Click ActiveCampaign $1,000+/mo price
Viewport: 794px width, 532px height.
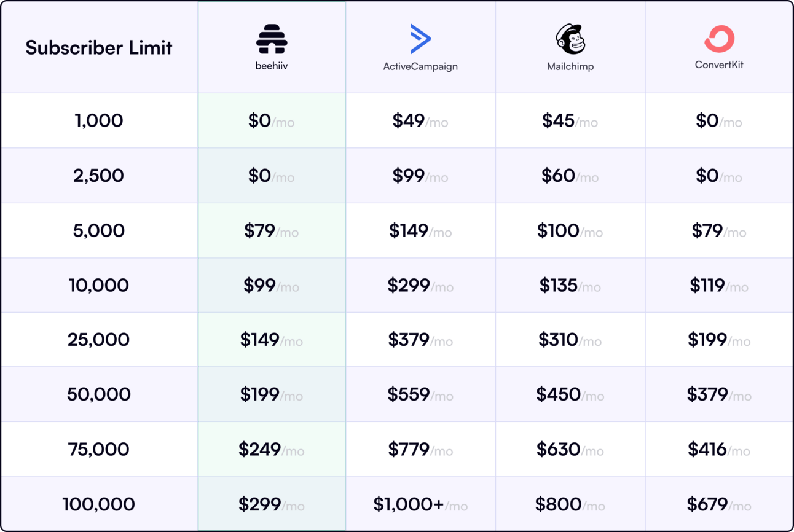[x=420, y=504]
